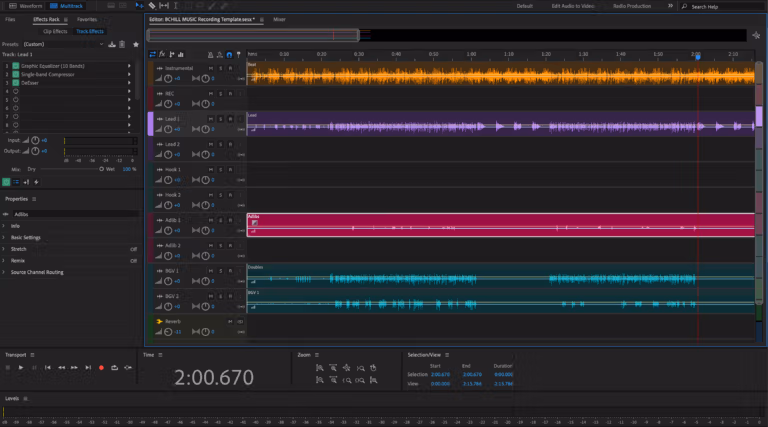Toggle the effects rack main power button
Viewport: 768px width, 427px height.
coord(6,182)
